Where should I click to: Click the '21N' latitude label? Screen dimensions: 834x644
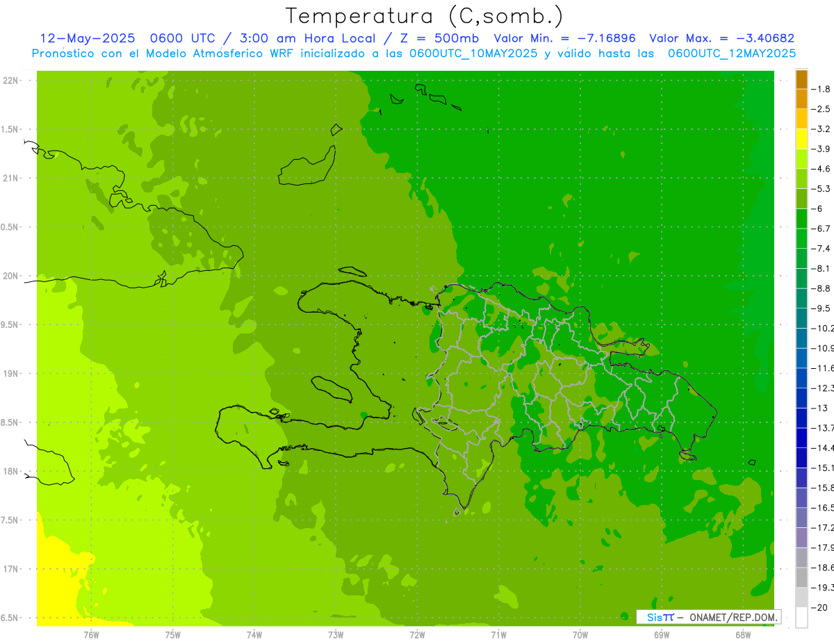[x=11, y=179]
